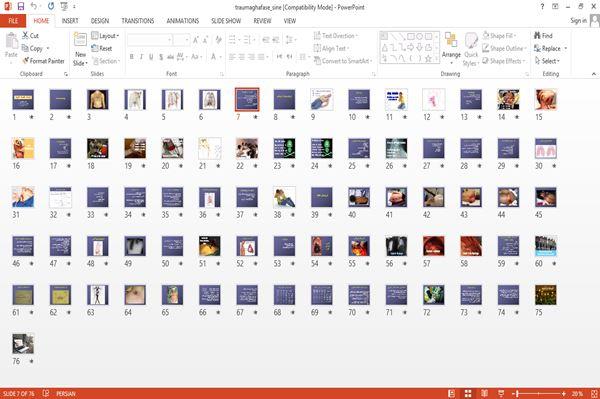Toggle Italic formatting
Image resolution: width=600 pixels, height=399 pixels.
click(141, 57)
